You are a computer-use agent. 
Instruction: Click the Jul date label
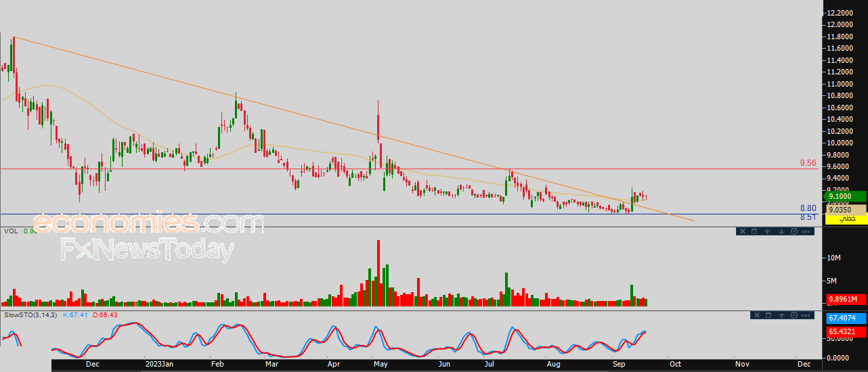point(489,364)
